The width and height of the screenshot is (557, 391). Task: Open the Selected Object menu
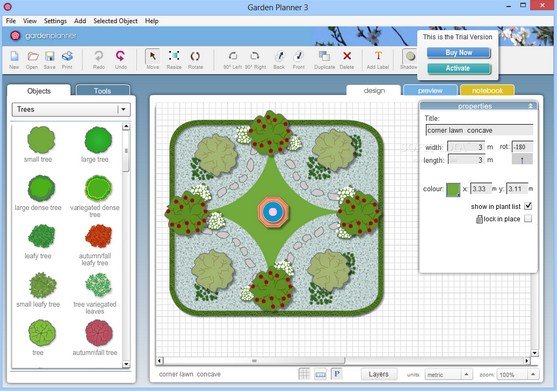[115, 21]
